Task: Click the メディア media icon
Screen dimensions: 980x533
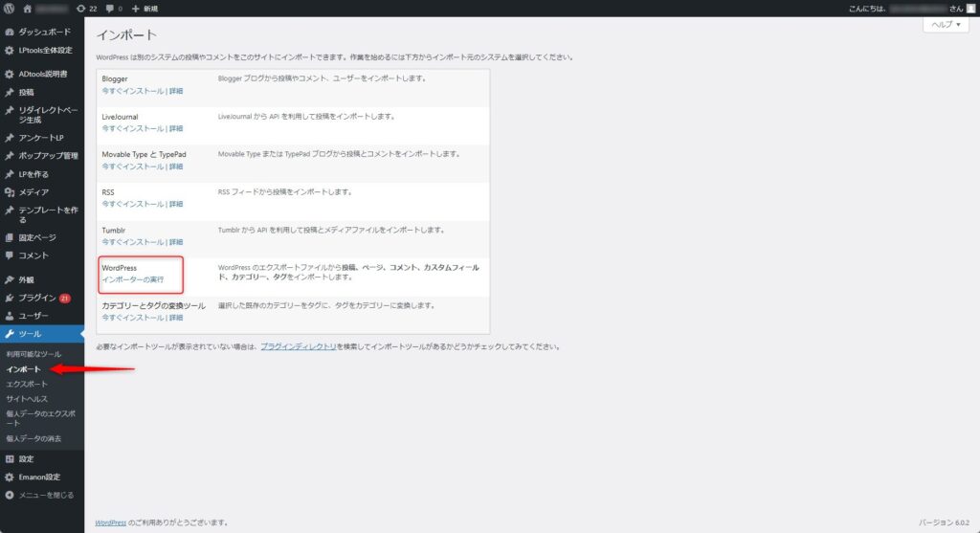Action: pos(9,192)
